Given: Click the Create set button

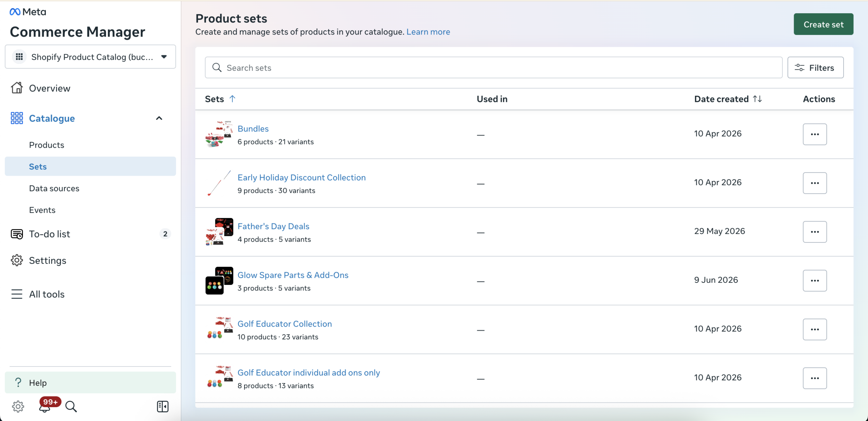Looking at the screenshot, I should pyautogui.click(x=824, y=24).
